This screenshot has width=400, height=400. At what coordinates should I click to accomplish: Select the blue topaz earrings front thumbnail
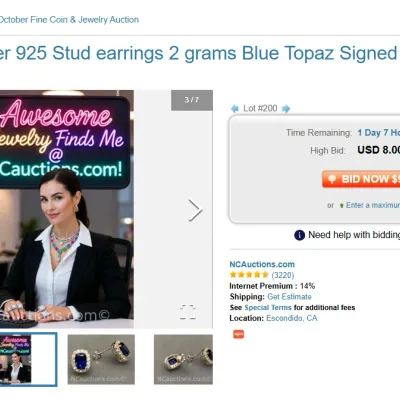click(x=101, y=360)
